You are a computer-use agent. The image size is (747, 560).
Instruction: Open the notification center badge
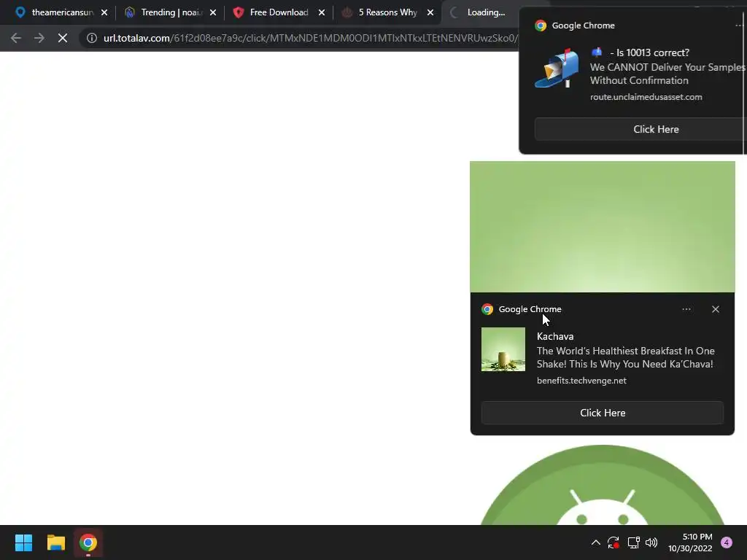click(x=726, y=542)
